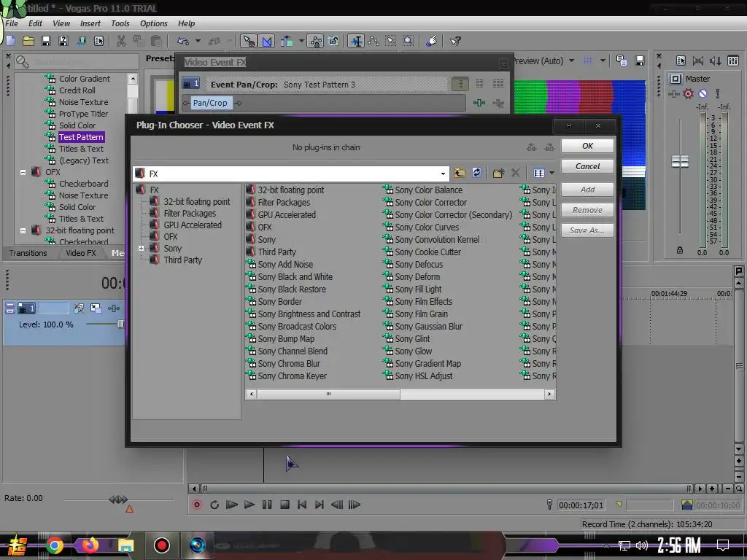Click the Pause button in transport
The image size is (747, 560).
pyautogui.click(x=267, y=505)
